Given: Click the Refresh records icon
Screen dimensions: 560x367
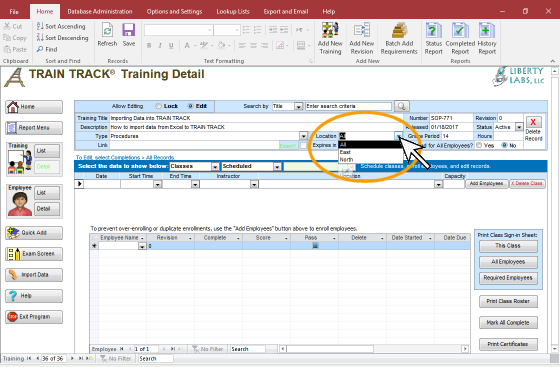Looking at the screenshot, I should (107, 35).
